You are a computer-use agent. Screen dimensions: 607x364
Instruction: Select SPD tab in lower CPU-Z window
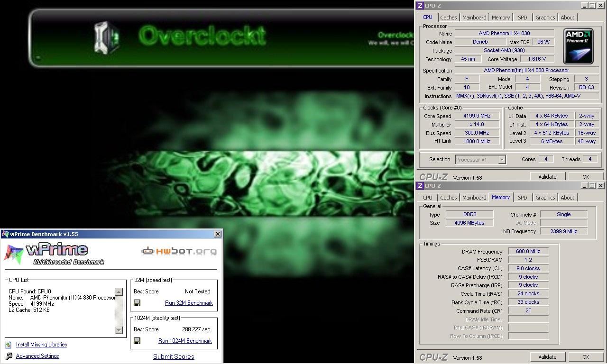click(522, 198)
